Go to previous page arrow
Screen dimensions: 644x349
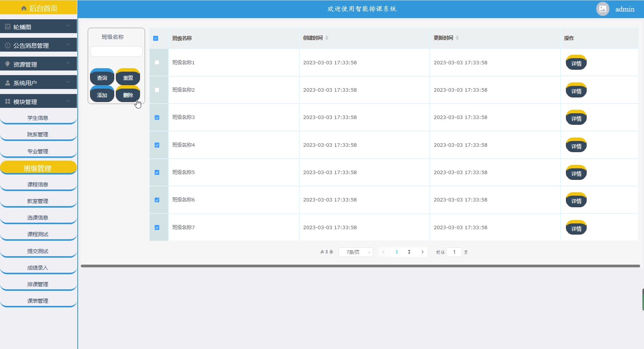pos(383,252)
